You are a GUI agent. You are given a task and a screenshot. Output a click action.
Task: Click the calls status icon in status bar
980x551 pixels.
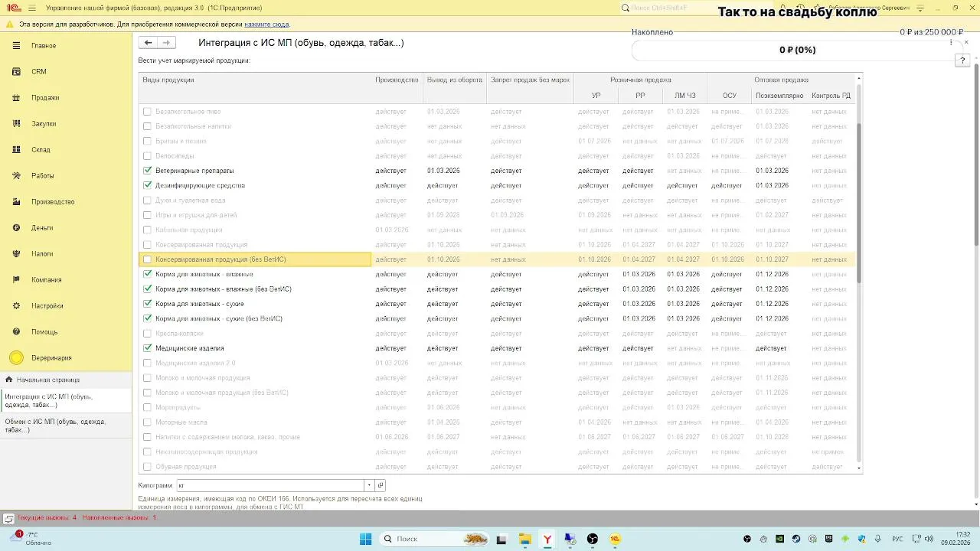[8, 518]
